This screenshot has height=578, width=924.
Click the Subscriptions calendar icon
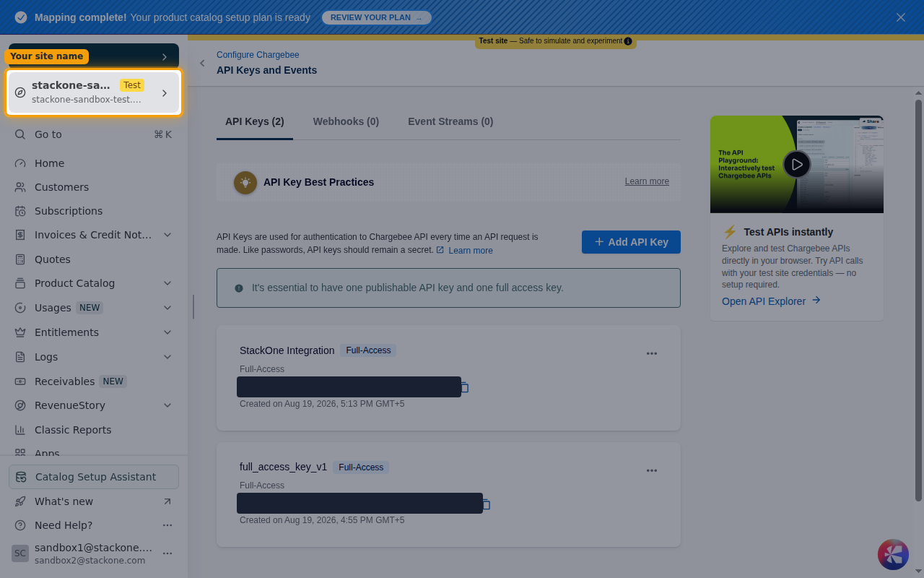20,211
